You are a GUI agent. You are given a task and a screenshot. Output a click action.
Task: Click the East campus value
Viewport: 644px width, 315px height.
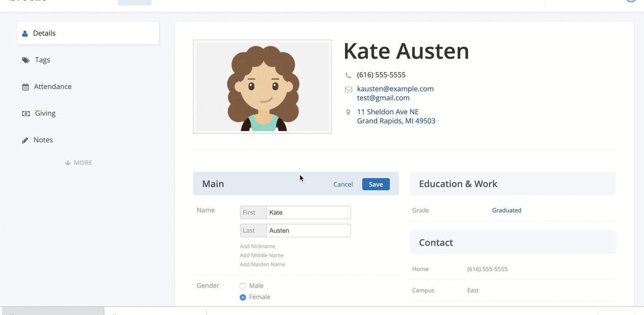tap(473, 290)
